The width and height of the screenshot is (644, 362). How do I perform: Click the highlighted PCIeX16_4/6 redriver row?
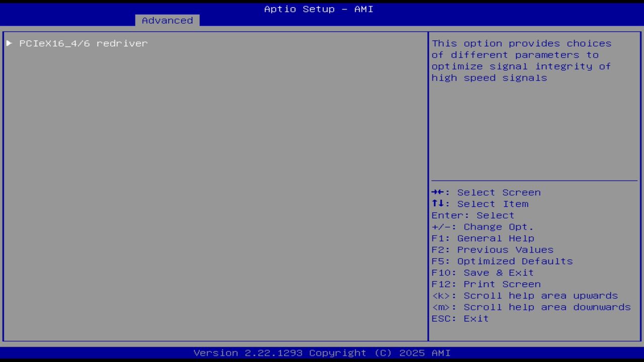coord(83,43)
